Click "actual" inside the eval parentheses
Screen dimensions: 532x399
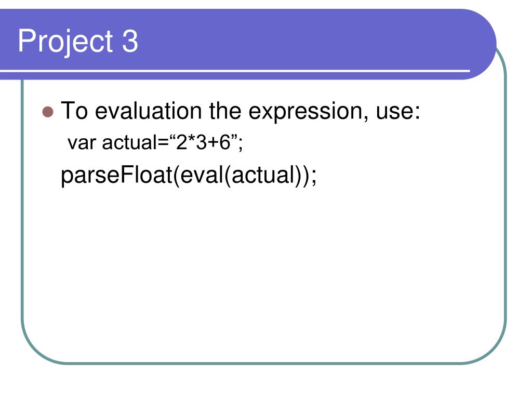[262, 175]
